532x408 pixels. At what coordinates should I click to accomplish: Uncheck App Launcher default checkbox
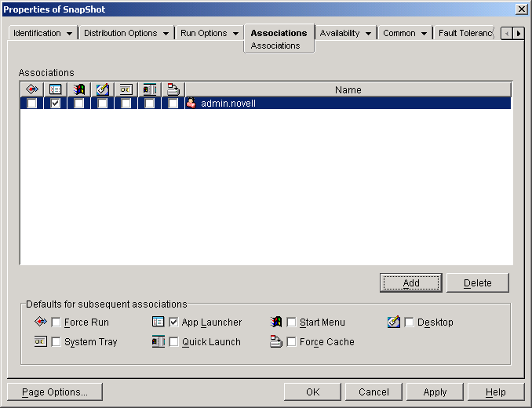click(173, 322)
